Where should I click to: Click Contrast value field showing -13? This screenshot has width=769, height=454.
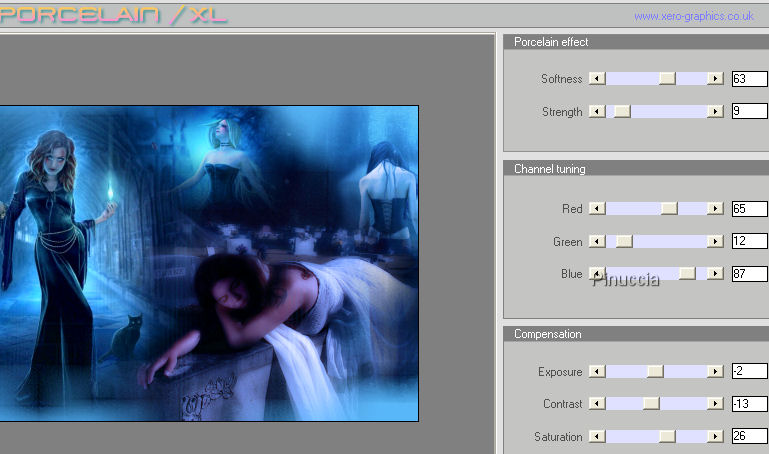click(750, 404)
